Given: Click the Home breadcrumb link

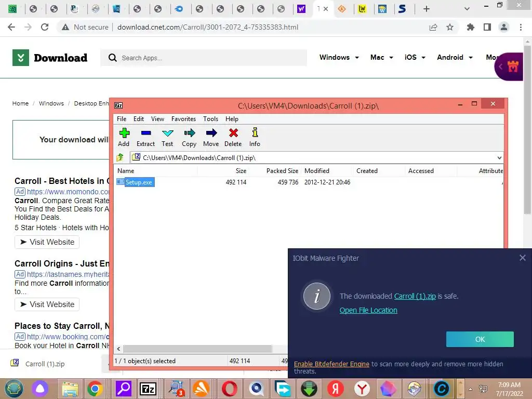Looking at the screenshot, I should coord(20,103).
